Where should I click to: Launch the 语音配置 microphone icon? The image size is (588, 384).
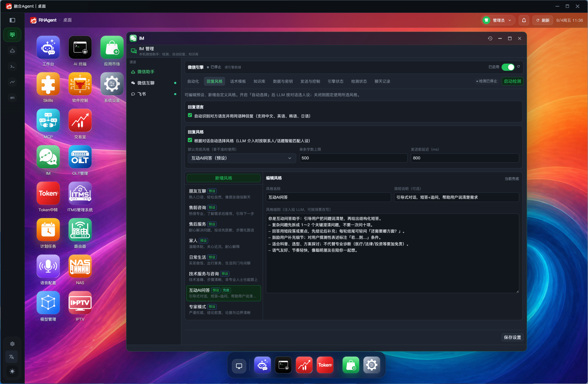click(x=48, y=266)
